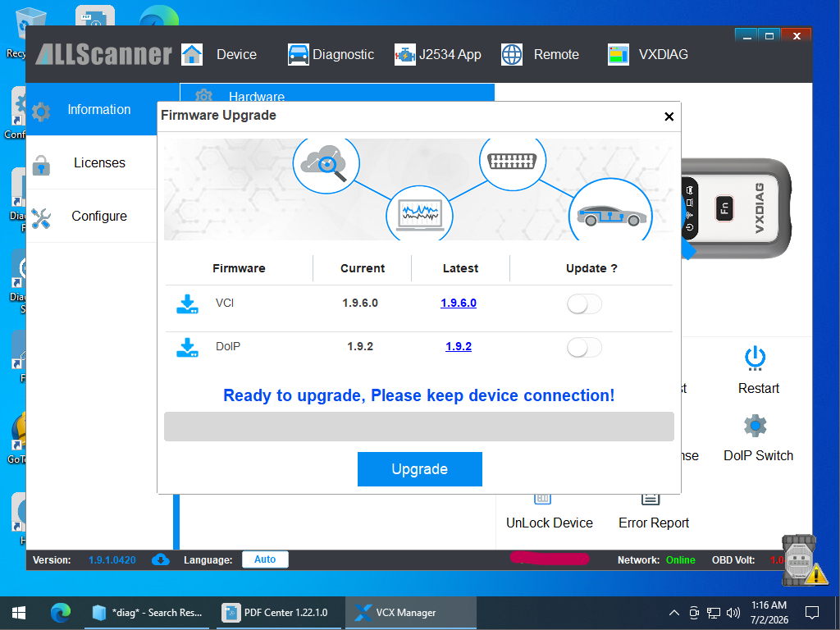Click the Restart power icon
The width and height of the screenshot is (840, 630).
tap(755, 358)
